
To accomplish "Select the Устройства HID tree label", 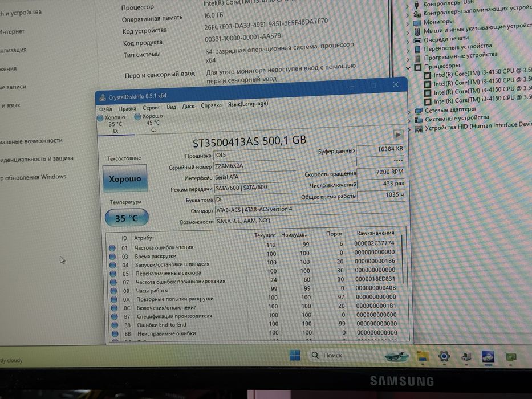I will [478, 125].
